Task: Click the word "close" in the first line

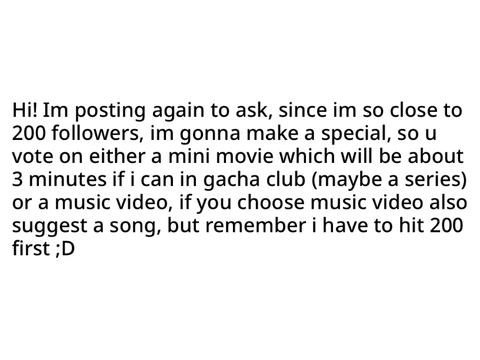Action: click(413, 110)
